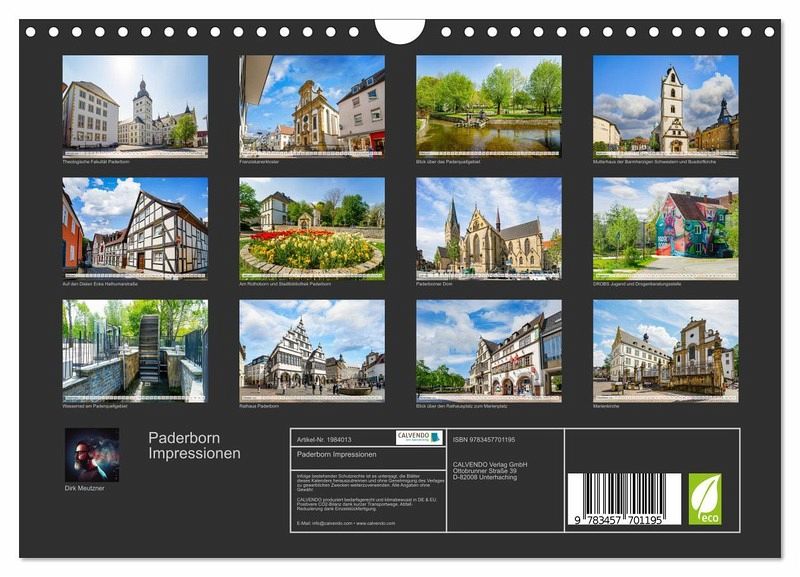800x577 pixels.
Task: Click the caption 'Paderborner Dom'
Action: coord(434,284)
